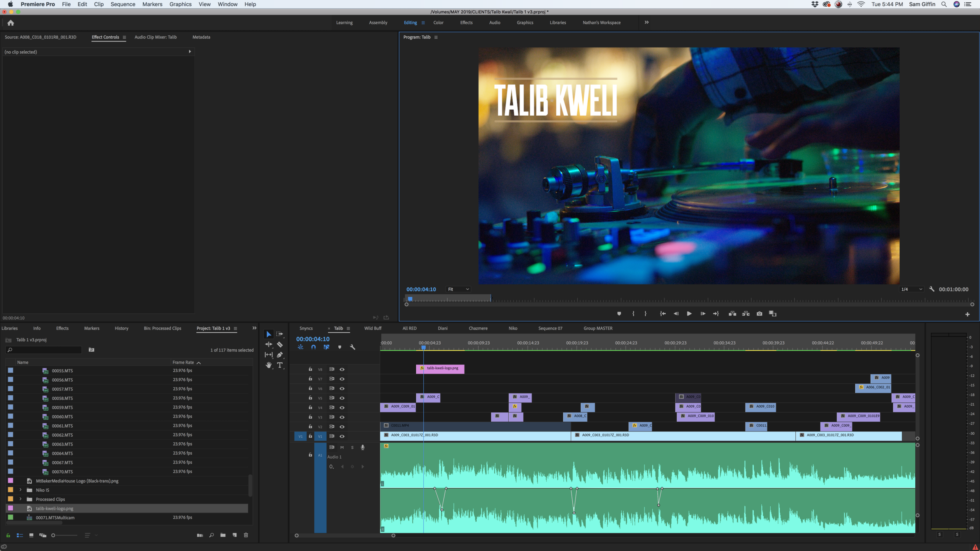Click the New Bin folder icon
Screen dimensions: 980x551
pyautogui.click(x=223, y=535)
